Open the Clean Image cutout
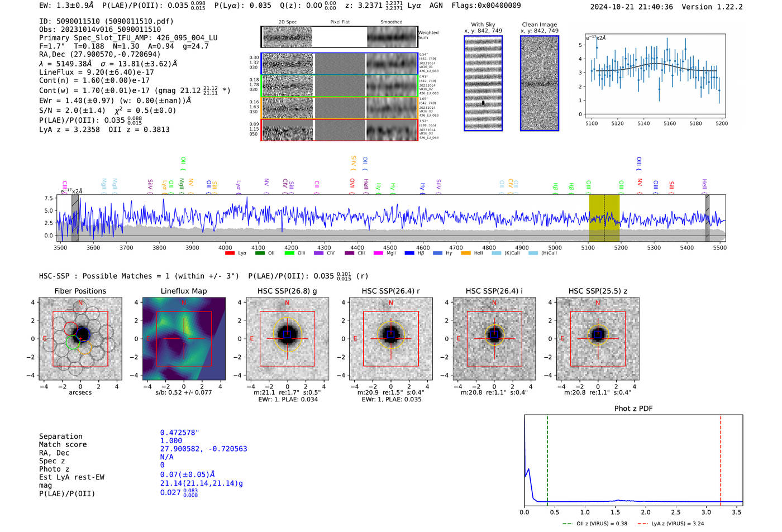 540,83
